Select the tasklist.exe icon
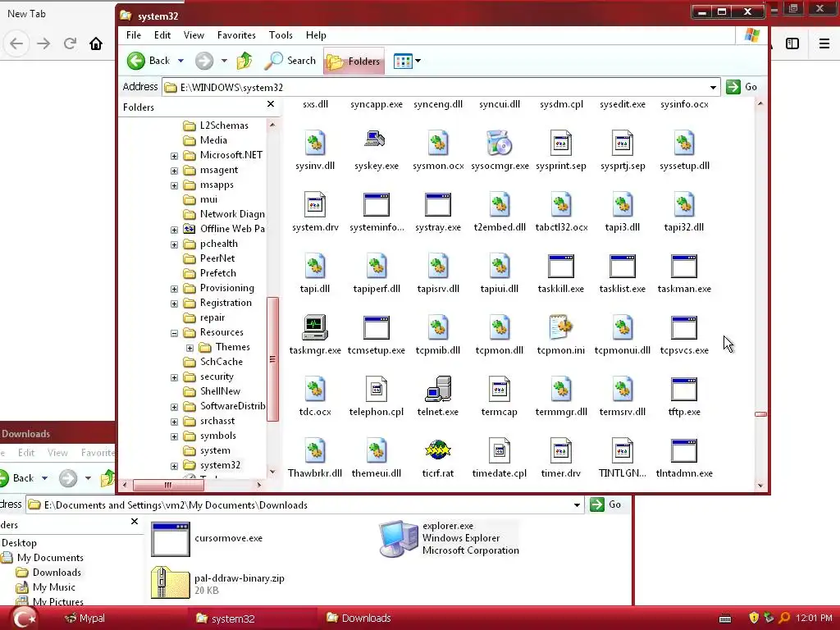Viewport: 840px width, 630px height. pos(623,267)
